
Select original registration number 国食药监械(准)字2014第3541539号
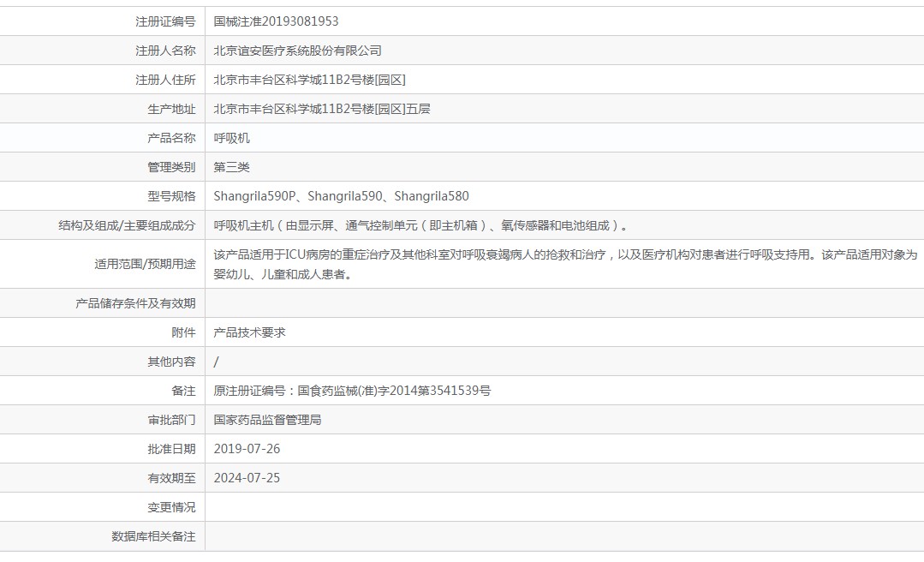tap(394, 391)
